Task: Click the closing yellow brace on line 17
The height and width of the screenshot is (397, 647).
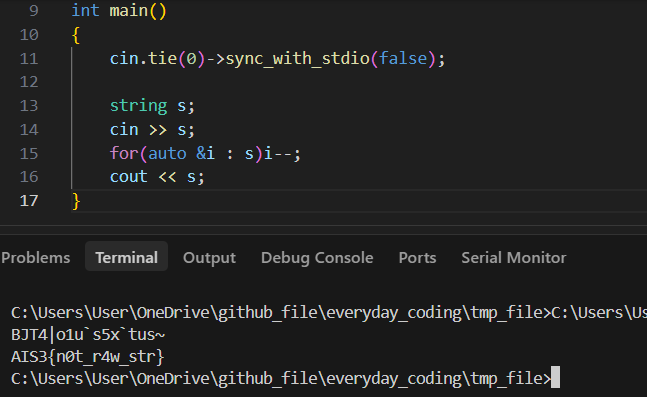Action: tap(76, 201)
